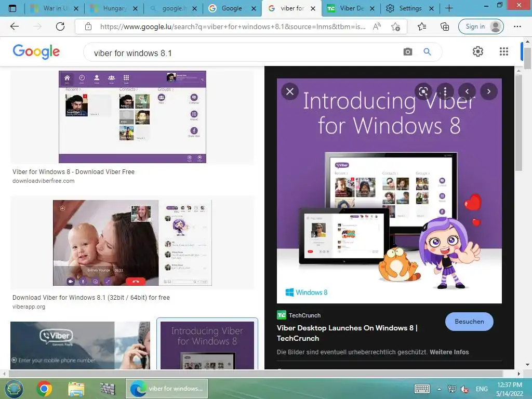532x399 pixels.
Task: Open the Windows Start button
Action: 14,389
